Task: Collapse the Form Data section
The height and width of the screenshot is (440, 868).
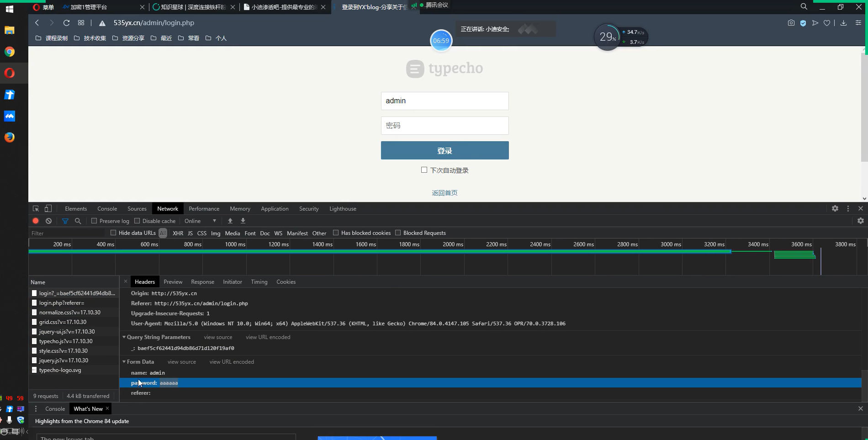Action: (124, 361)
